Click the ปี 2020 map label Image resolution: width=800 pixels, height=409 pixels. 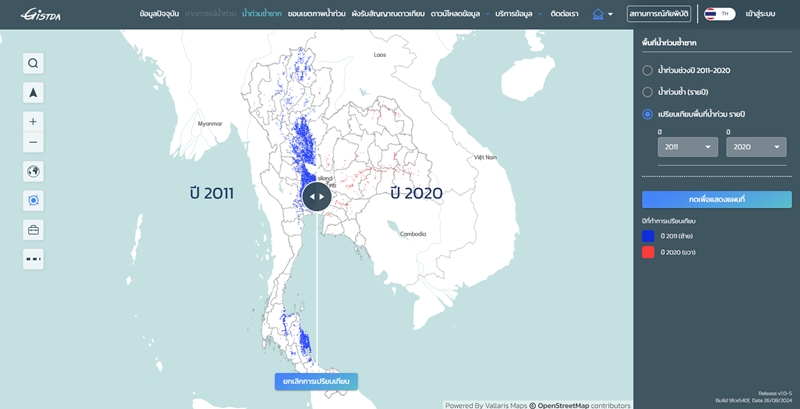pos(417,193)
